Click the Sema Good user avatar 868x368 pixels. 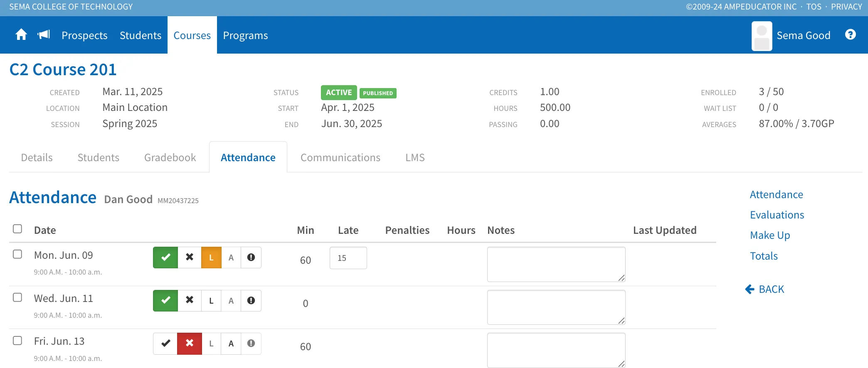click(x=762, y=36)
